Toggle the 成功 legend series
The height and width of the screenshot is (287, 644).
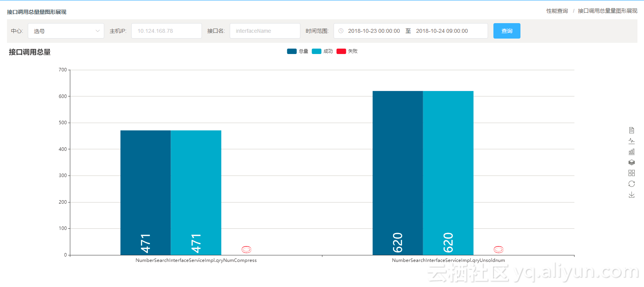322,51
